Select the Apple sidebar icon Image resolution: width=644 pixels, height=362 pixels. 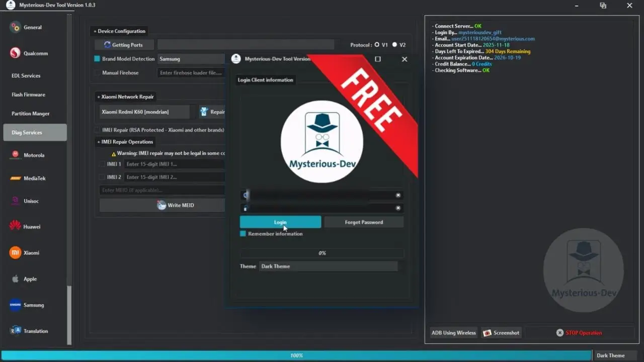[x=15, y=279]
